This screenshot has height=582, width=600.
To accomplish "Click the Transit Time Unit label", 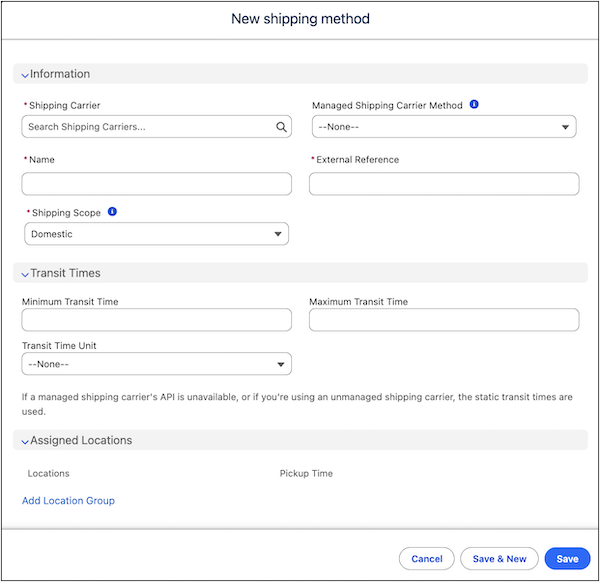I will [59, 346].
